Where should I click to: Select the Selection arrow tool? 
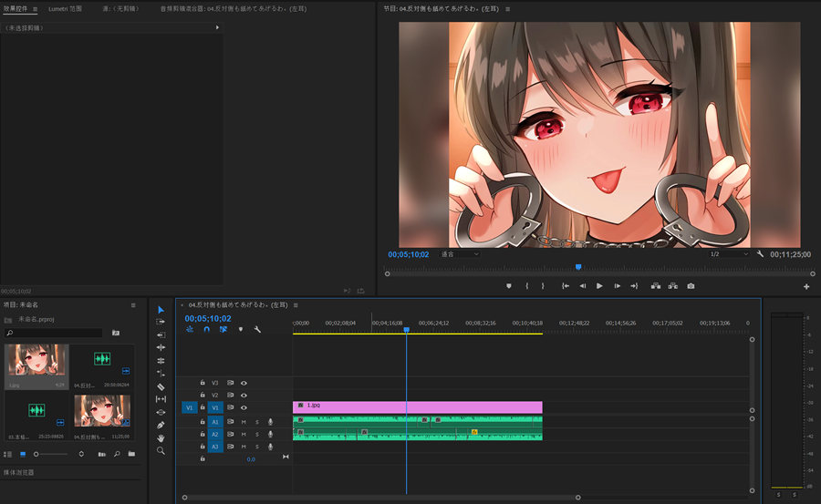pyautogui.click(x=161, y=310)
